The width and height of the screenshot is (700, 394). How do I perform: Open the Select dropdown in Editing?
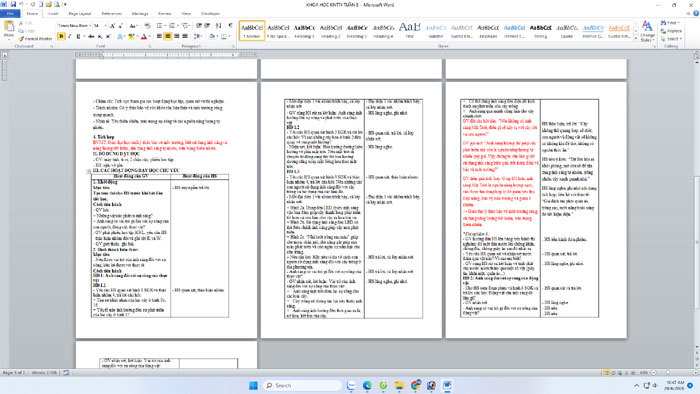point(671,39)
